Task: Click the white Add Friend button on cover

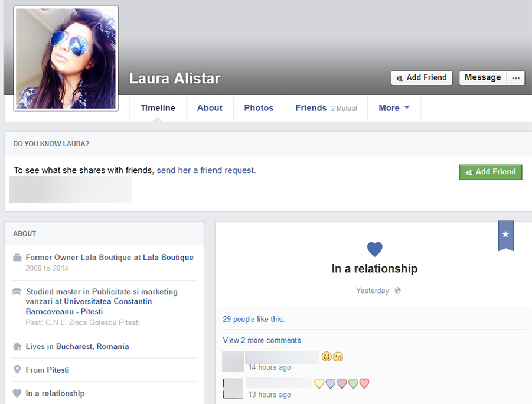Action: point(421,78)
